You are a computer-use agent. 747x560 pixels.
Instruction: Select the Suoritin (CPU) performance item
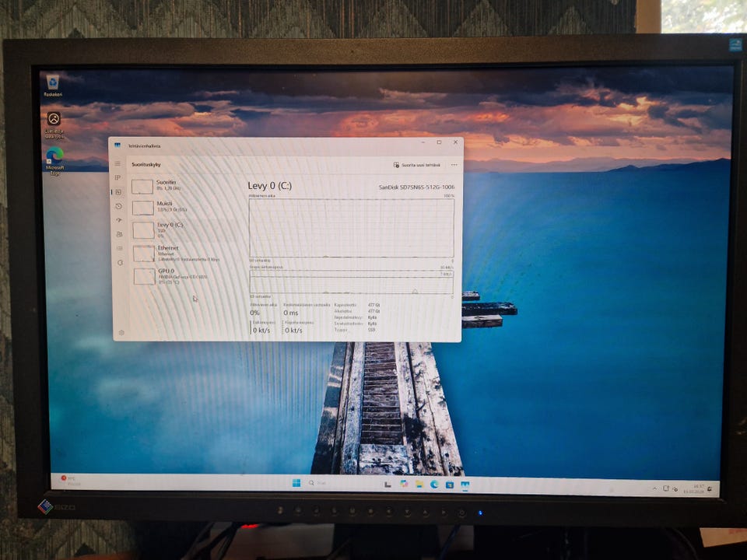click(x=185, y=186)
